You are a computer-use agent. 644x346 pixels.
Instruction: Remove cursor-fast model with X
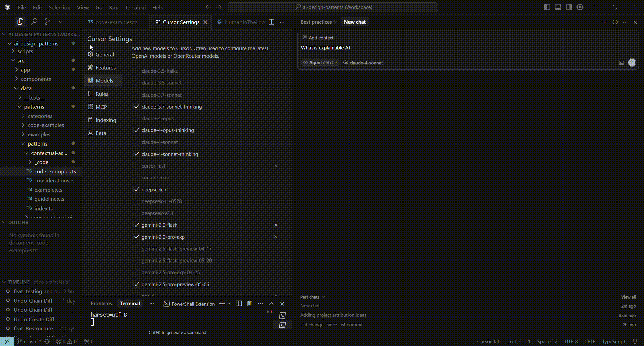[x=276, y=166]
